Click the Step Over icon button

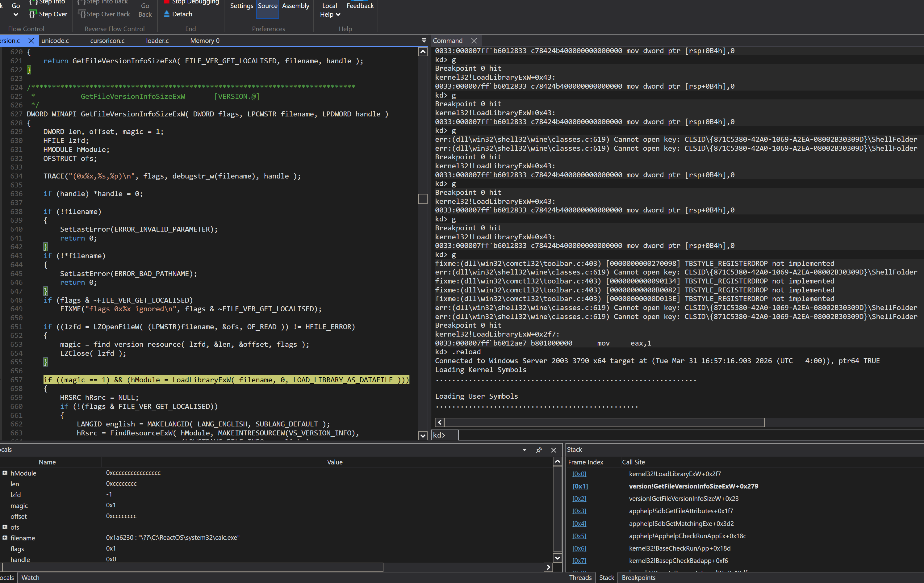coord(48,14)
